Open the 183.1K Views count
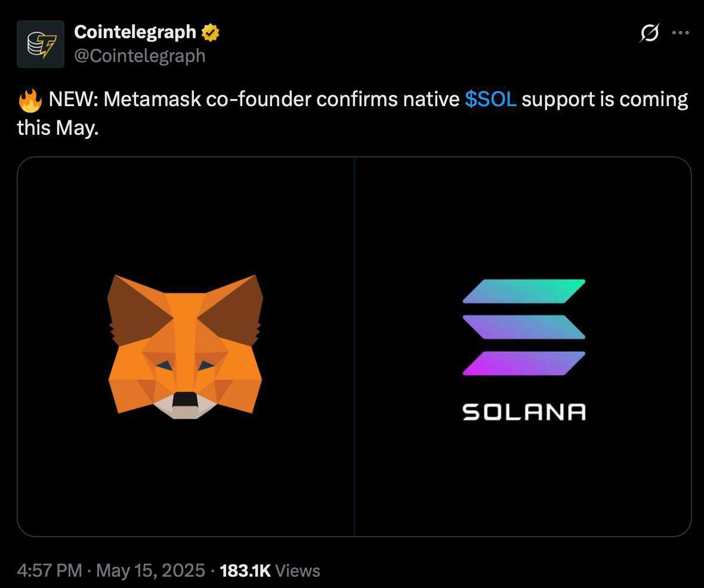This screenshot has height=588, width=704. (270, 571)
